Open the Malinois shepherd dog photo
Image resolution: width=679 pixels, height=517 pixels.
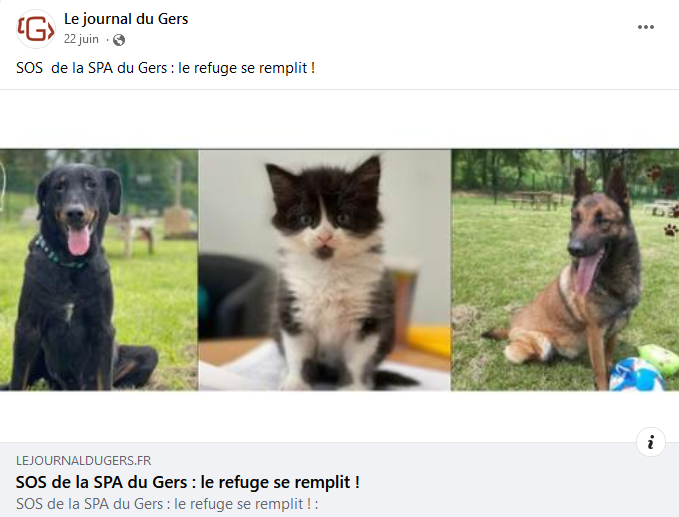[x=565, y=270]
